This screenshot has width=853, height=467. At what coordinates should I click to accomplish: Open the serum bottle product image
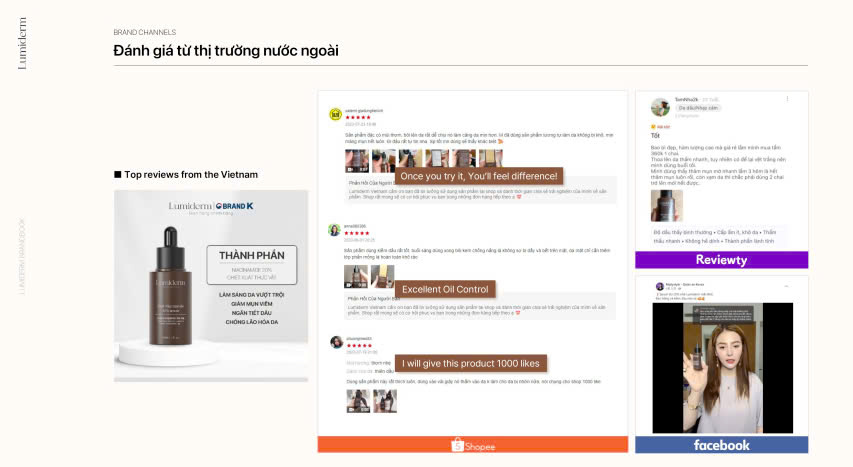[x=170, y=286]
